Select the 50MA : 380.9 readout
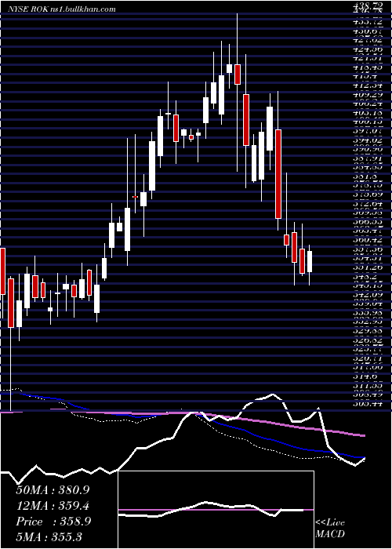Screen dimensions: 392x549 coord(53,489)
